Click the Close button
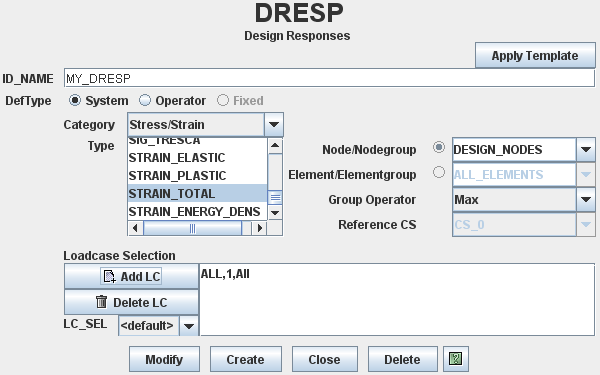Viewport: 600px width, 375px height. pyautogui.click(x=324, y=359)
